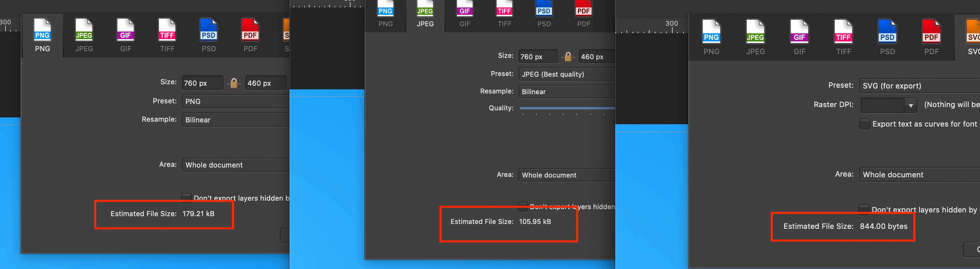The height and width of the screenshot is (269, 980).
Task: Open Resample dropdown in left PNG dialog
Action: [x=235, y=120]
